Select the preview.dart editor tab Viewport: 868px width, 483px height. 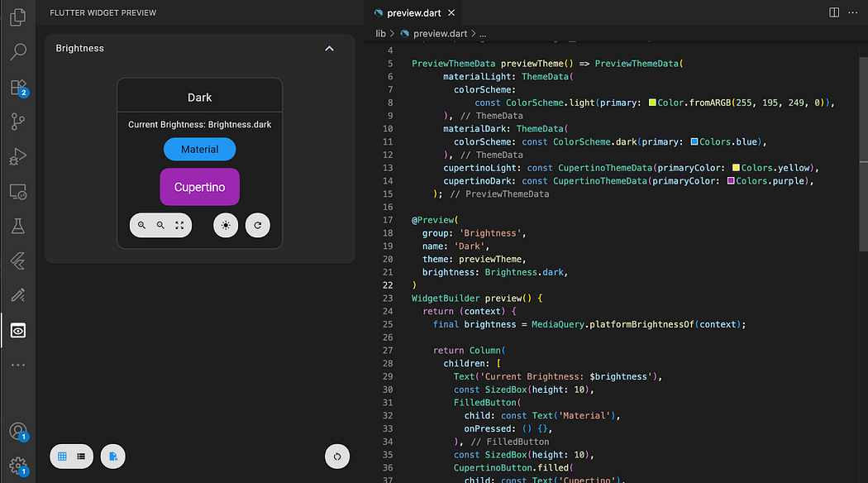[413, 12]
